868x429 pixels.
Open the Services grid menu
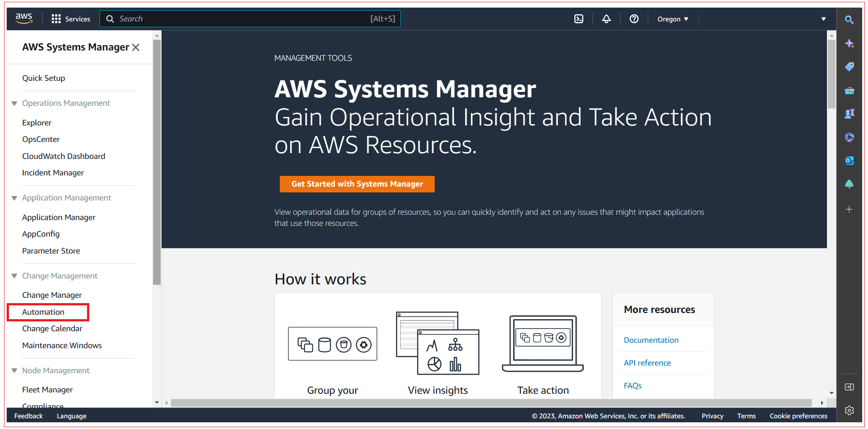[x=56, y=18]
